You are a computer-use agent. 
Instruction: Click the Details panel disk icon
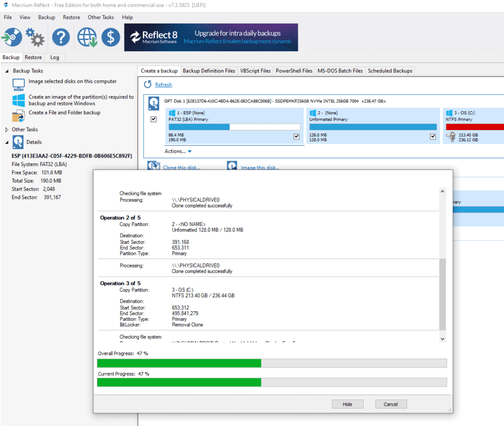click(x=18, y=142)
